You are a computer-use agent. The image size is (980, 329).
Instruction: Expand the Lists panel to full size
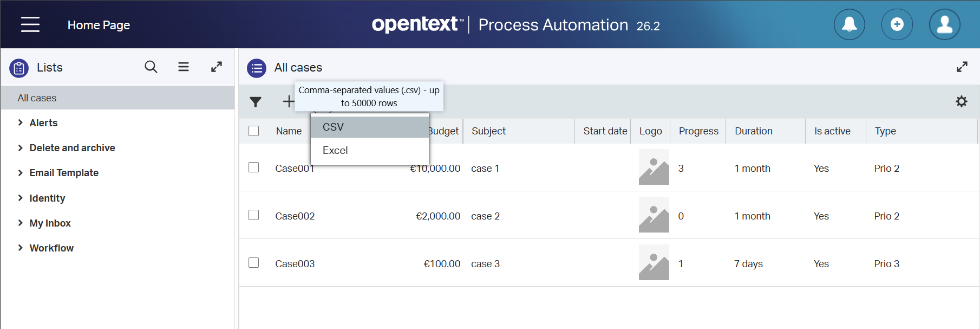pos(217,67)
